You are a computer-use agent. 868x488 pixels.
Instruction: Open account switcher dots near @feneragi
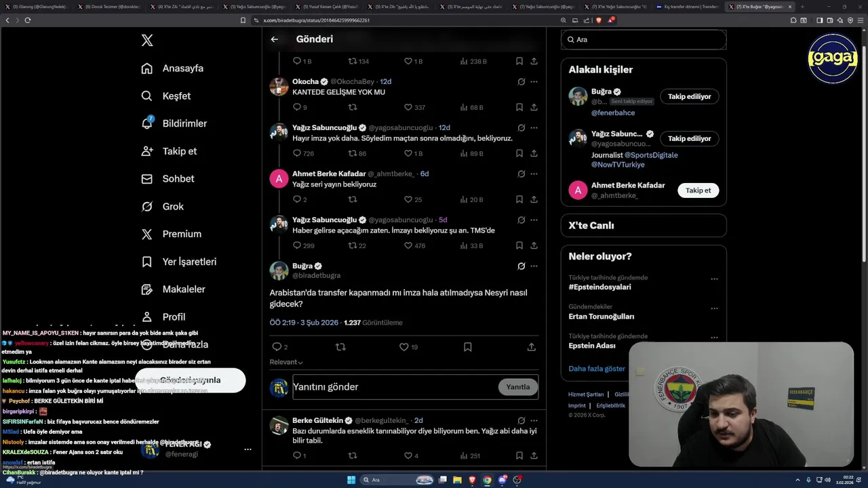point(248,449)
